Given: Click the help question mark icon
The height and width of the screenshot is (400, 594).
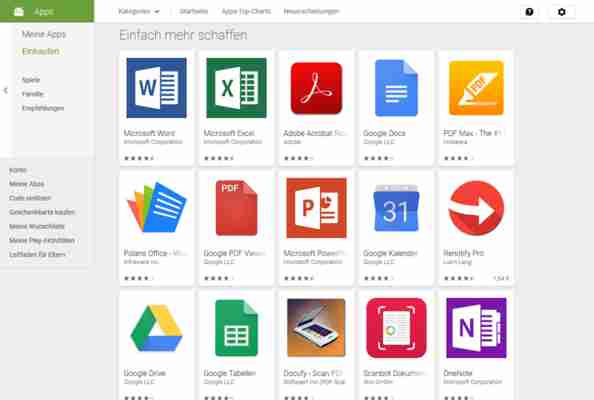Looking at the screenshot, I should tap(529, 12).
